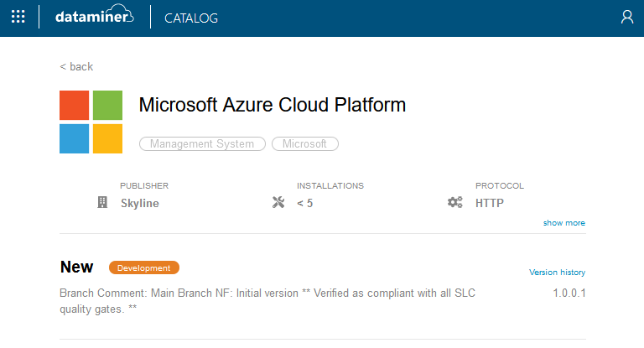
Task: Open the apps grid launcher icon
Action: click(18, 17)
